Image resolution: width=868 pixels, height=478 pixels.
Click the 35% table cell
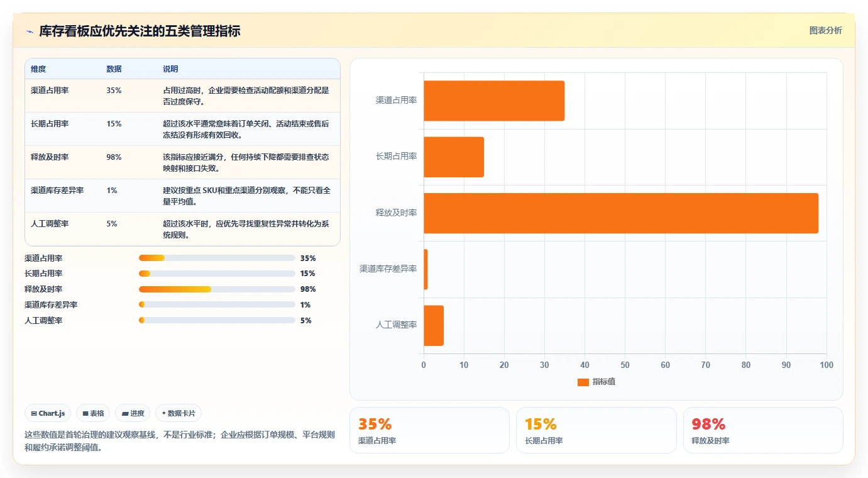click(x=114, y=91)
